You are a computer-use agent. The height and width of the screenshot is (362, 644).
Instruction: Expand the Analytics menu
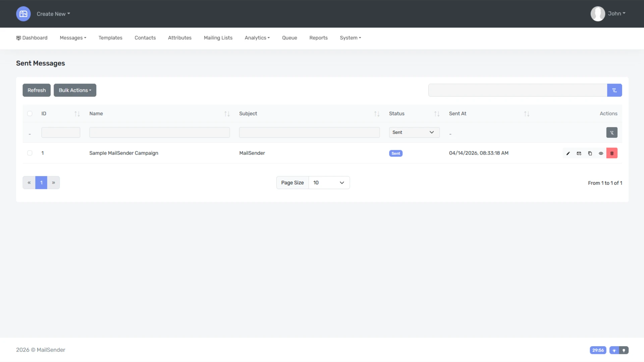point(257,38)
